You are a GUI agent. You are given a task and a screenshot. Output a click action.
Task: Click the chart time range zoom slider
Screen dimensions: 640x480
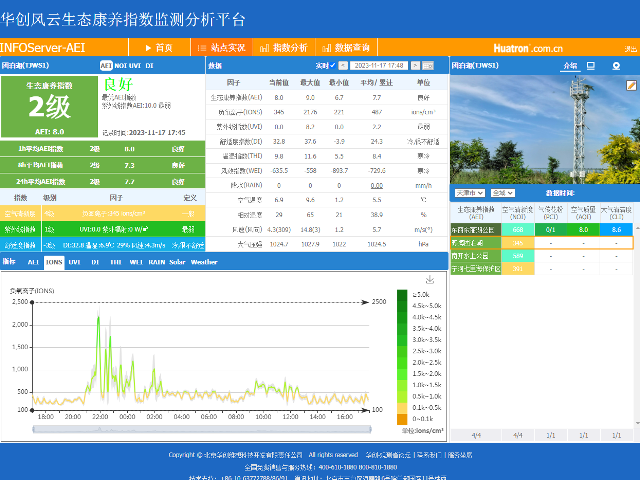pos(200,428)
